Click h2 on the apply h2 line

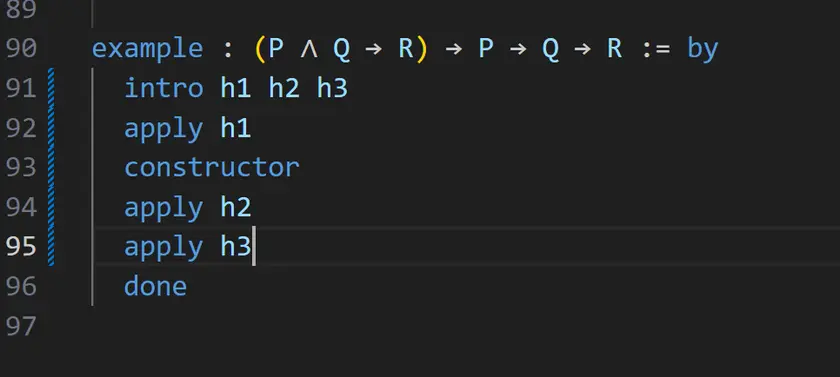[x=236, y=207]
